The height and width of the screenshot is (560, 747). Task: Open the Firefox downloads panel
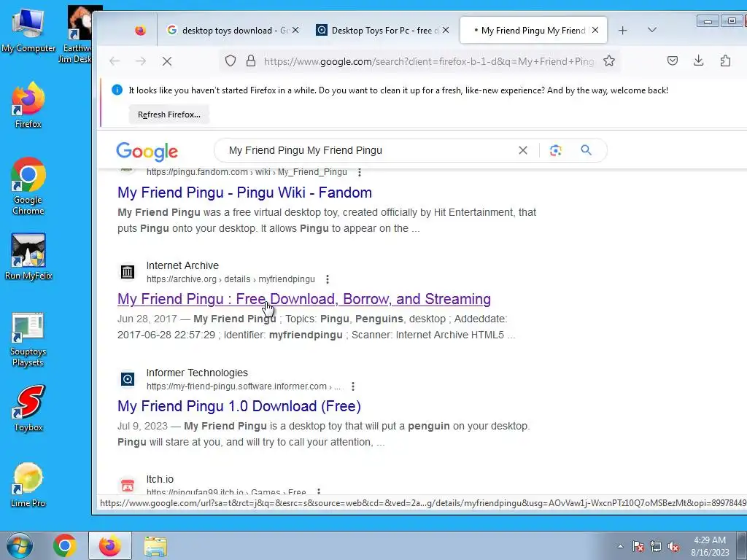[698, 61]
